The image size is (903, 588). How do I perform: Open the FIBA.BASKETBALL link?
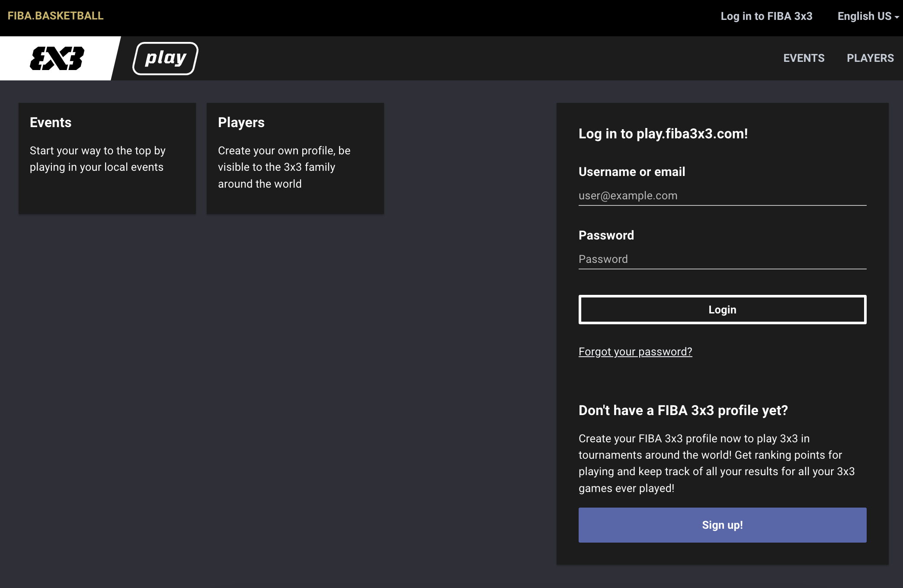point(55,16)
